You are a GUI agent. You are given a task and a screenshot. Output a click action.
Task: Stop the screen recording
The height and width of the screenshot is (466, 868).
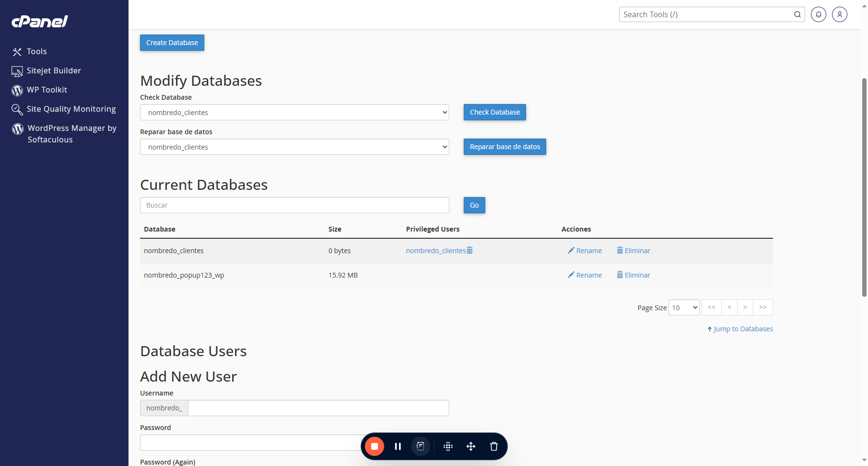point(375,446)
